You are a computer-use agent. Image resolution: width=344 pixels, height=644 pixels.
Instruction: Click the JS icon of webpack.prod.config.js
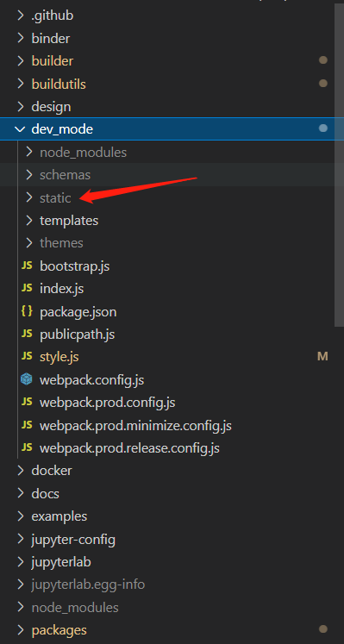tap(27, 402)
